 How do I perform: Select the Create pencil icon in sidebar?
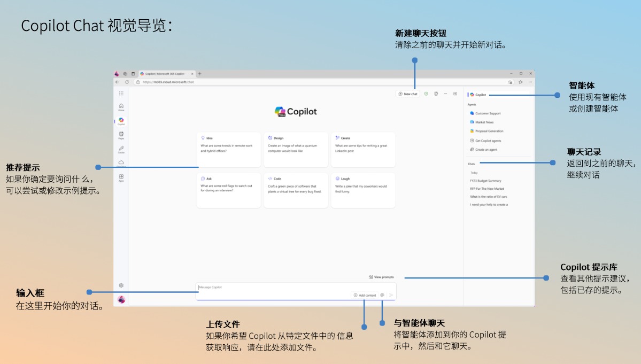pos(121,149)
